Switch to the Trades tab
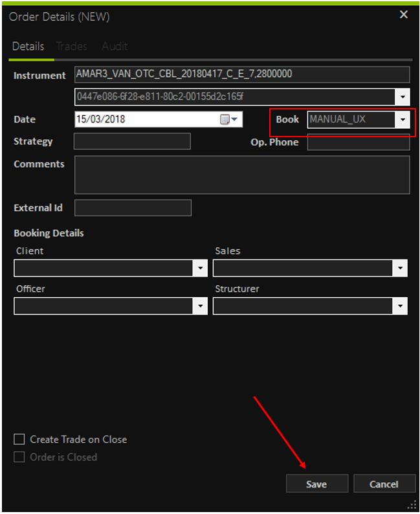Screen dimensions: 420x514 72,47
